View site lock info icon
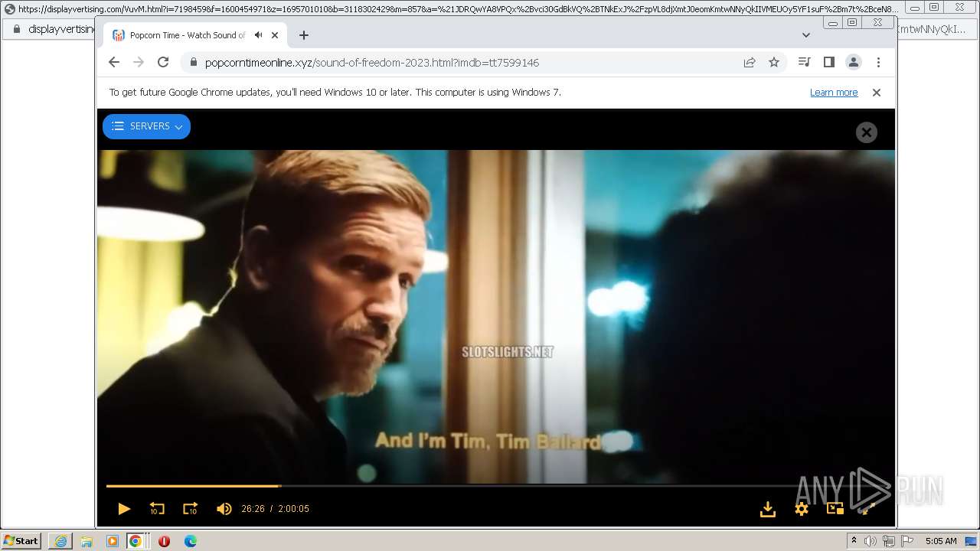The image size is (980, 551). pyautogui.click(x=192, y=63)
